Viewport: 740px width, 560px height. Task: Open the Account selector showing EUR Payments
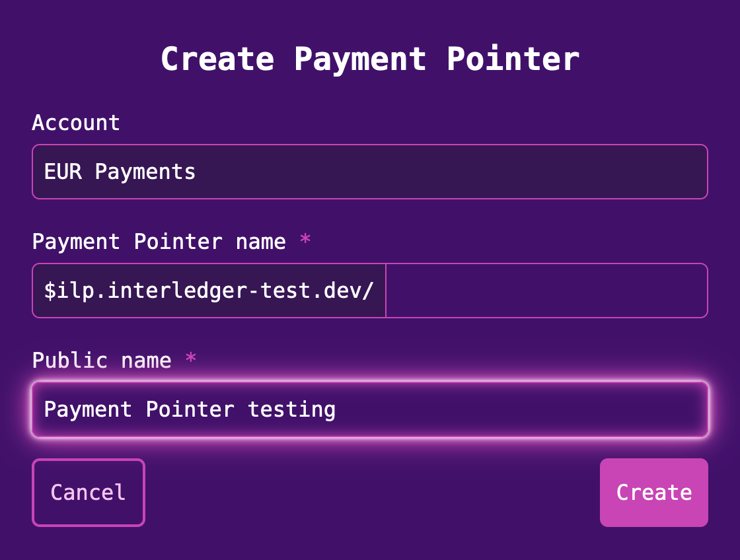point(370,172)
